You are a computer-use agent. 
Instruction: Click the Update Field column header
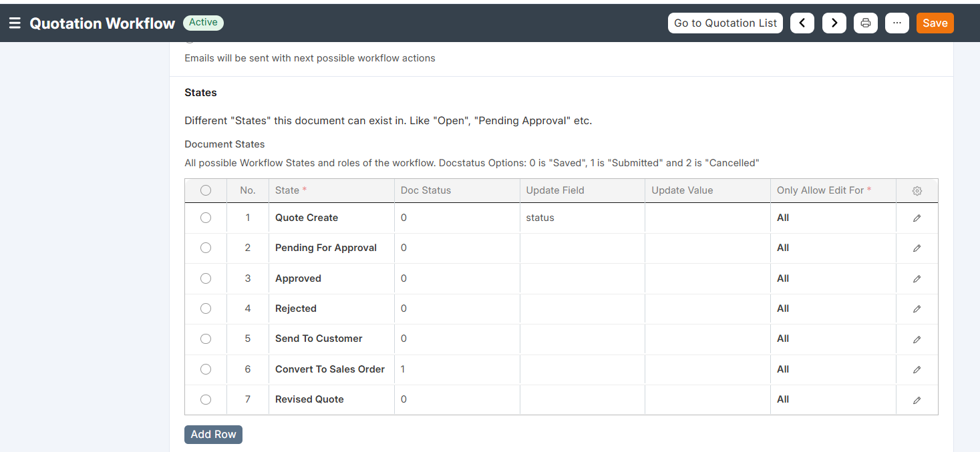click(x=582, y=190)
